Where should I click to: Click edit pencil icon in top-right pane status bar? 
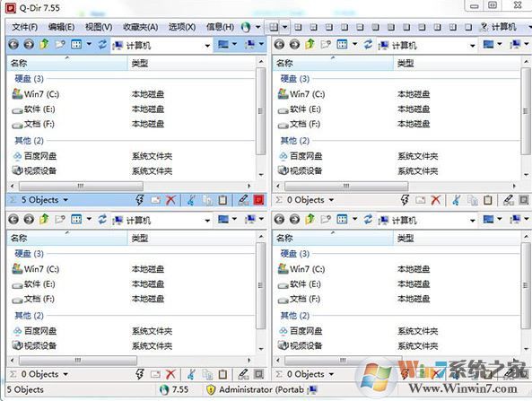pos(509,200)
